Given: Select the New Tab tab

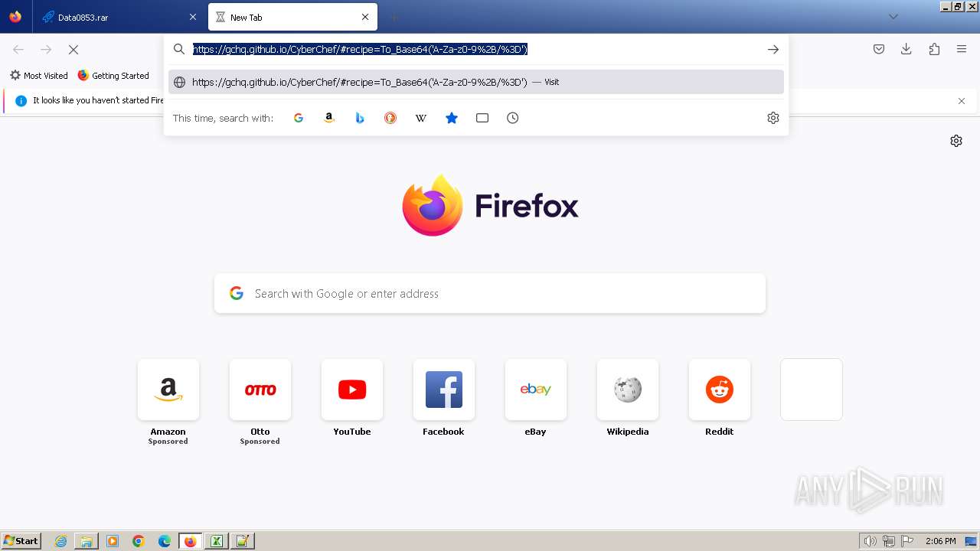Looking at the screenshot, I should click(292, 17).
